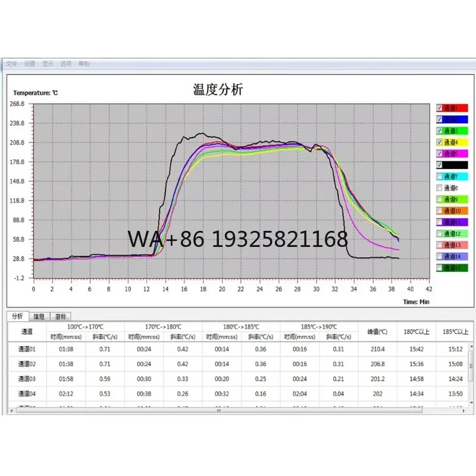Screen dimensions: 476x476
Task: Open the 文件 menu
Action: pos(11,64)
